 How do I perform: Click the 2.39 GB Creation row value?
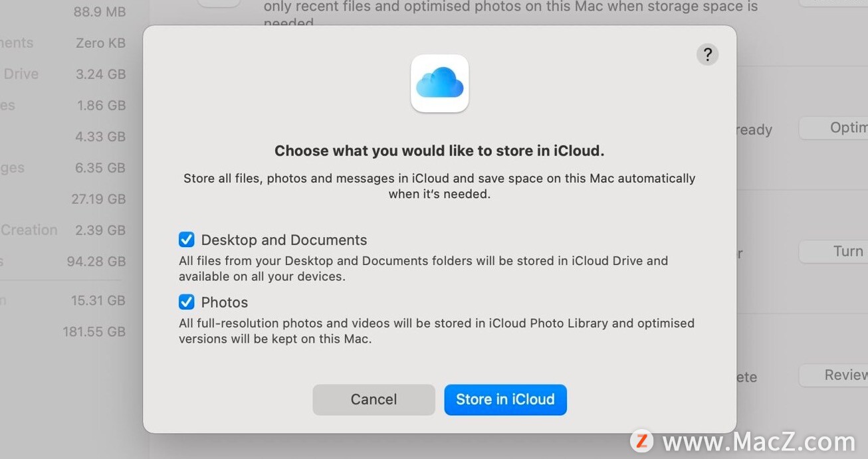[100, 230]
